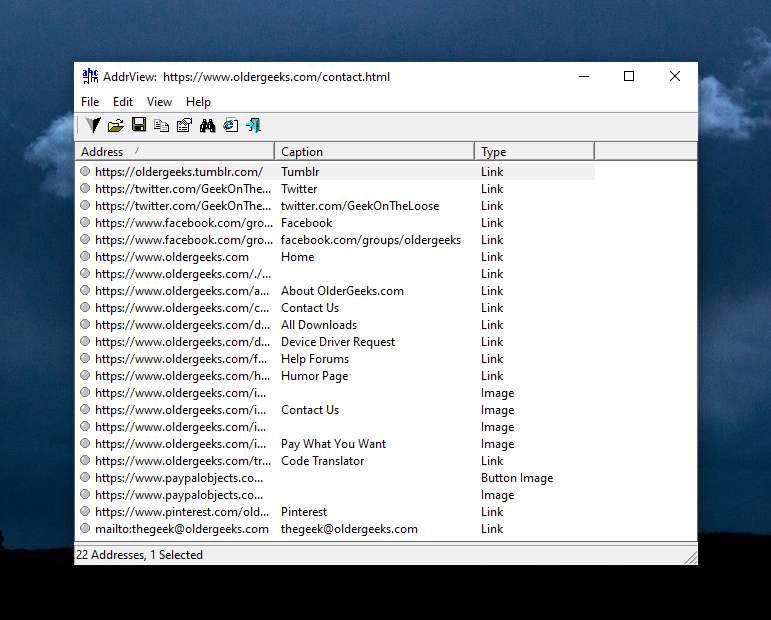This screenshot has width=771, height=620.
Task: Open Find using the binoculars icon
Action: 208,126
